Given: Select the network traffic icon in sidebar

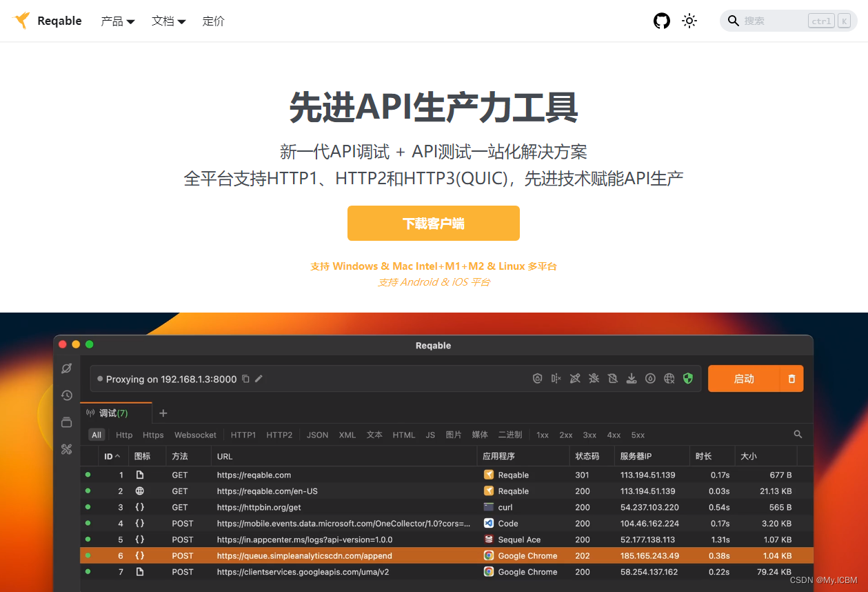Looking at the screenshot, I should click(x=66, y=368).
